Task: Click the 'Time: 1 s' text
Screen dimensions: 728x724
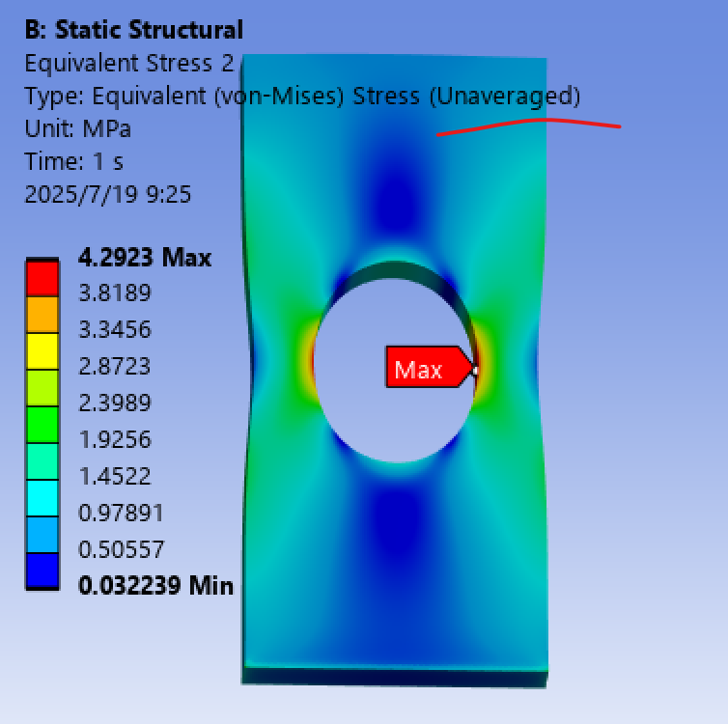Action: [73, 161]
